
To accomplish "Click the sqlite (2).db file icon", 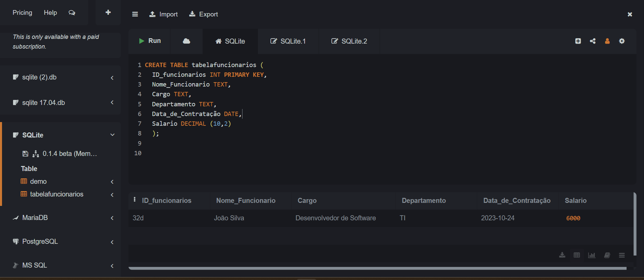I will [15, 77].
